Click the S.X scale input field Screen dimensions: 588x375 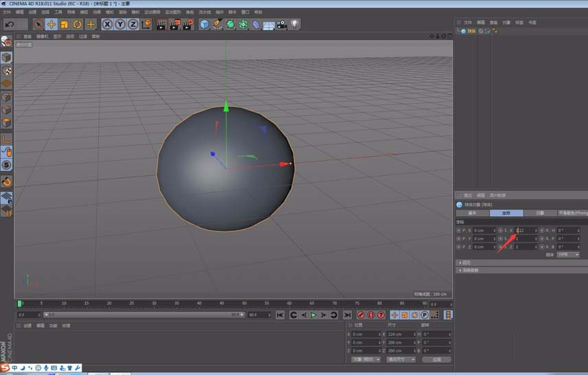point(525,230)
